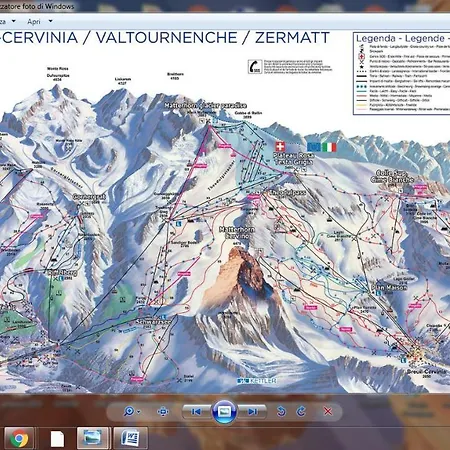The image size is (450, 450).
Task: Expand the zoom magnifier dropdown arrow
Action: (139, 412)
